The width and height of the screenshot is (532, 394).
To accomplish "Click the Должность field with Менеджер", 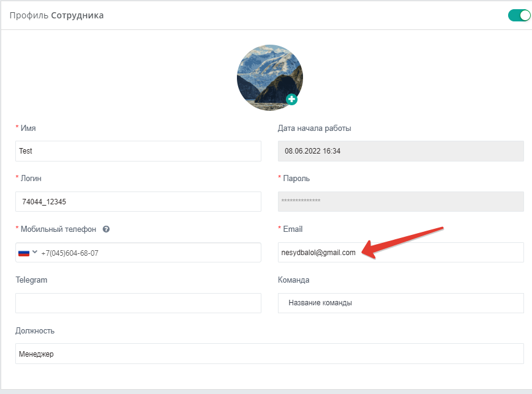I will tap(269, 354).
